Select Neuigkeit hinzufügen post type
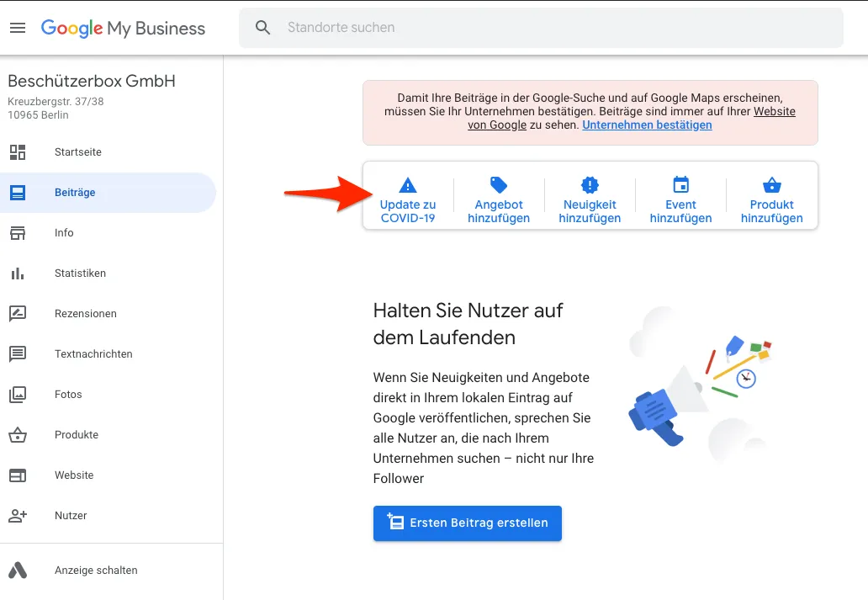 (x=590, y=201)
